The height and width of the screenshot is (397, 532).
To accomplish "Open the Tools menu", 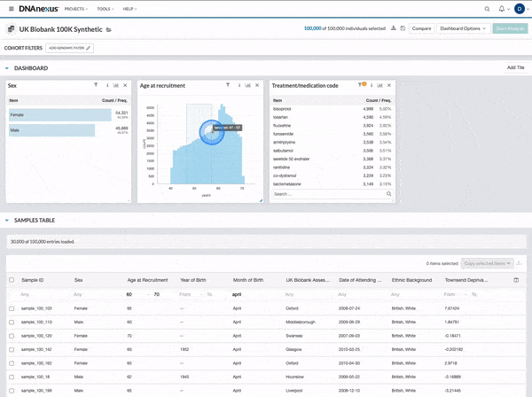I will [106, 8].
